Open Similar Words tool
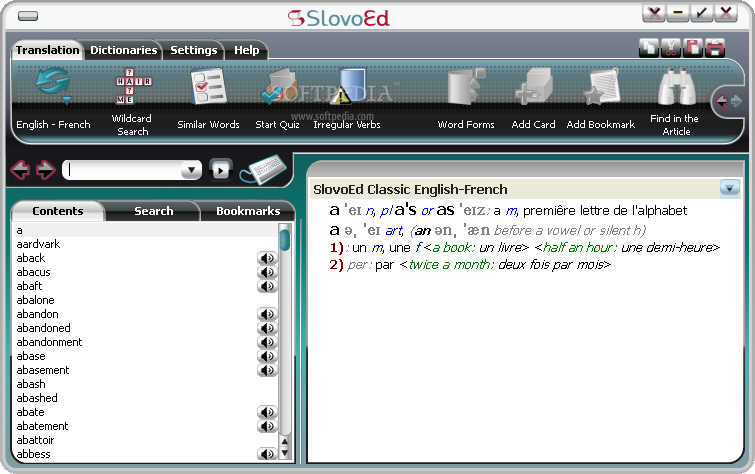Screen dimensions: 755x474 click(208, 86)
